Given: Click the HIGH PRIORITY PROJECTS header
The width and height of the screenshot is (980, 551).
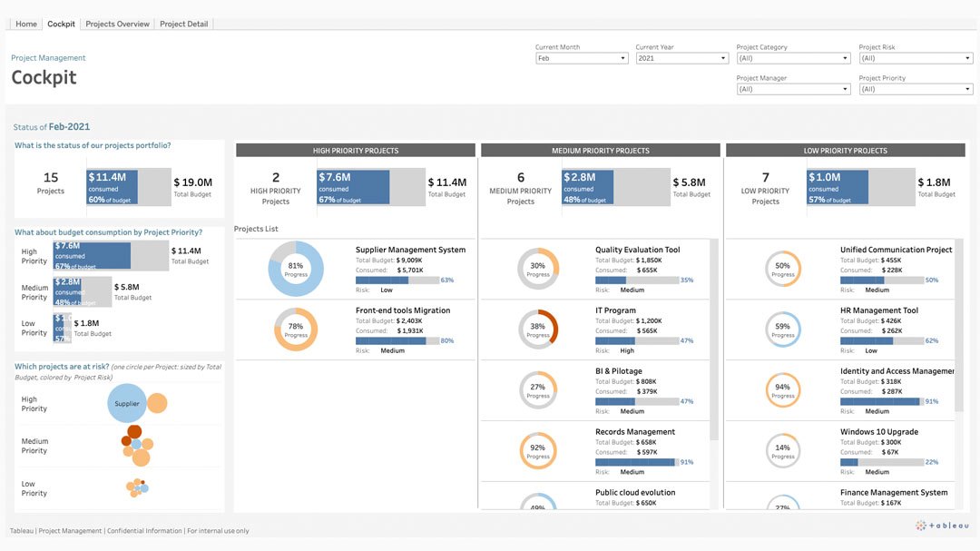Looking at the screenshot, I should [356, 151].
